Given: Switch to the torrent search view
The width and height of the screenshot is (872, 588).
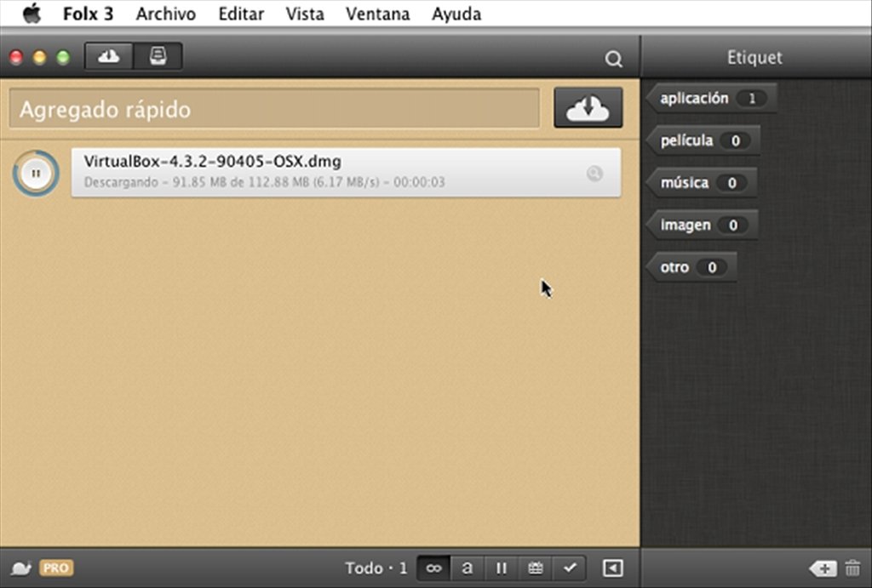Looking at the screenshot, I should click(x=158, y=56).
